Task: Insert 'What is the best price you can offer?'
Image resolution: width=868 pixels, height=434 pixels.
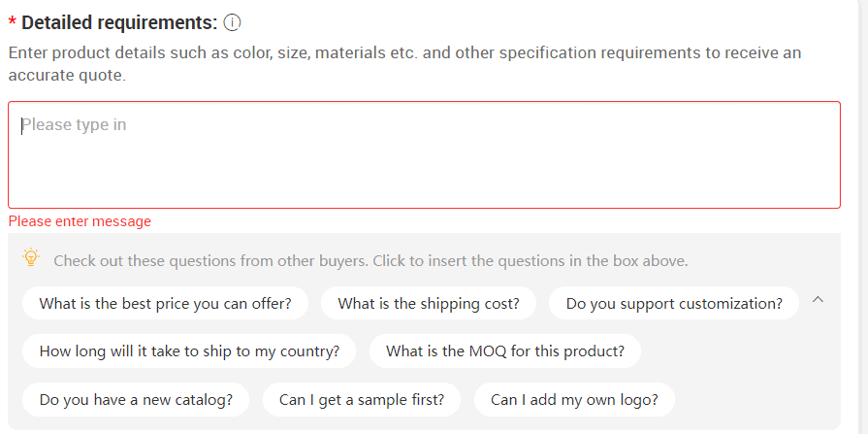Action: coord(165,303)
